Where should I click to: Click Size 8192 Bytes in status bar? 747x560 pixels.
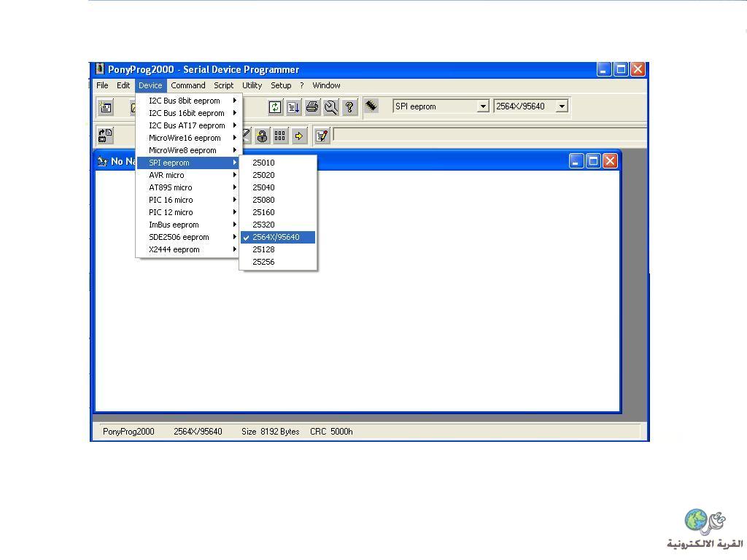coord(271,432)
